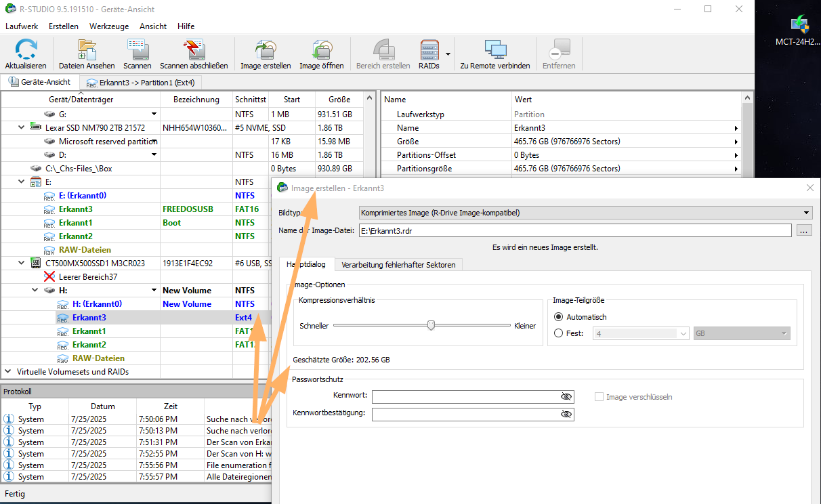
Task: Open the Fest size value dropdown
Action: point(683,333)
